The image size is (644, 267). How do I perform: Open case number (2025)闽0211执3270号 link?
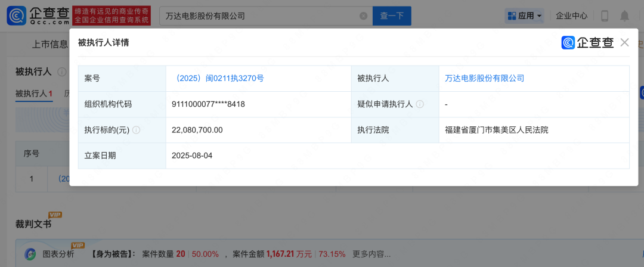(x=218, y=79)
